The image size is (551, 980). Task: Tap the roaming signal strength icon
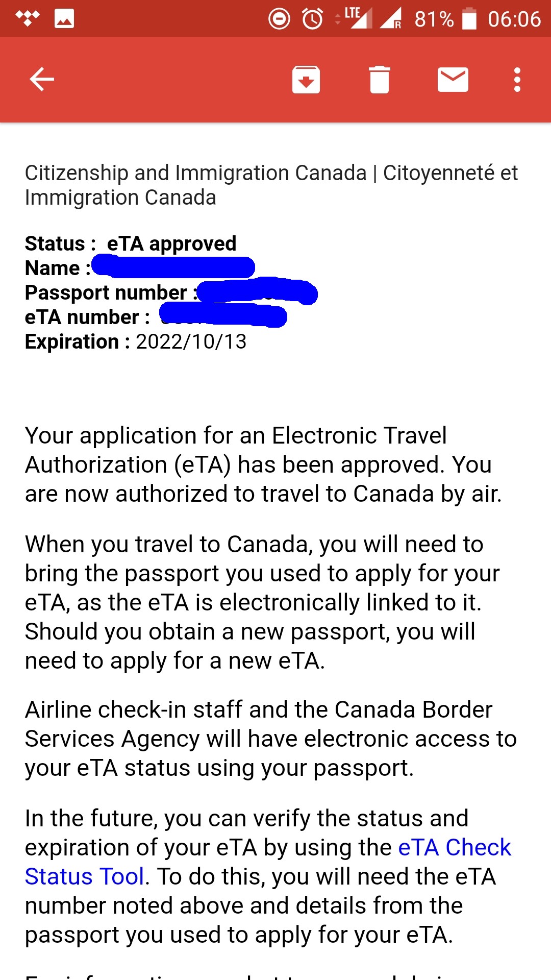click(x=391, y=18)
